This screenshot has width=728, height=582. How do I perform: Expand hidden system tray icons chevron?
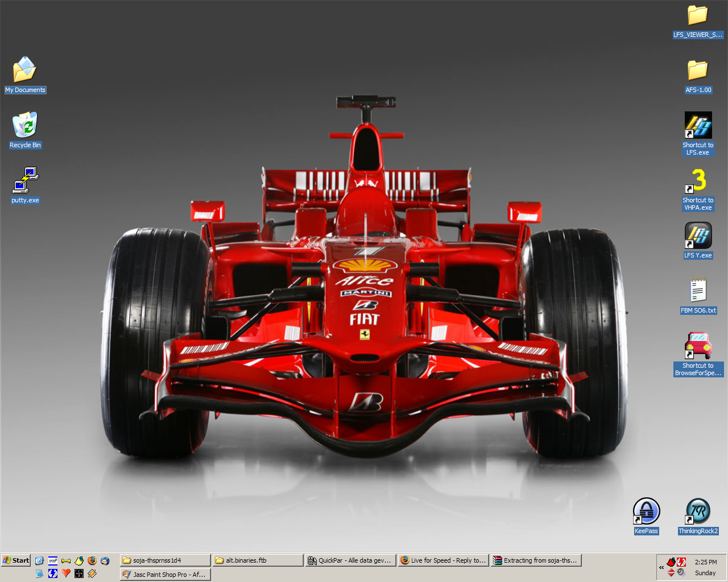coord(661,567)
